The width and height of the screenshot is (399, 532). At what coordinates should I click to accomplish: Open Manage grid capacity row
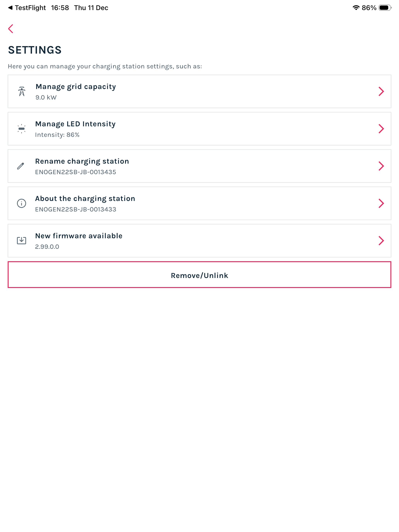(x=199, y=91)
